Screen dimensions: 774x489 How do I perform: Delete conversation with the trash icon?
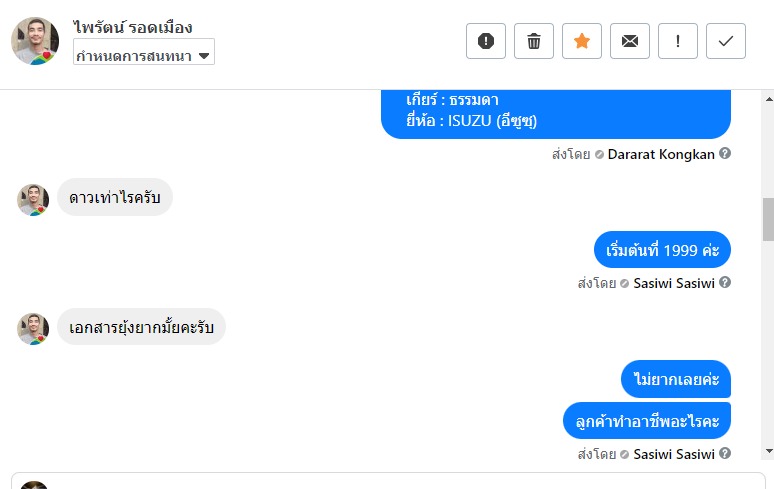[x=534, y=41]
